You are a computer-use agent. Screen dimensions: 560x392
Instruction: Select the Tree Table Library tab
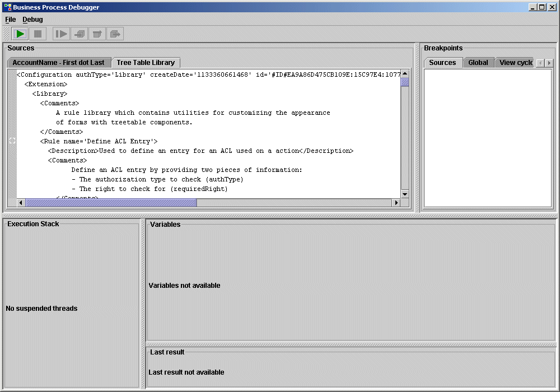(x=146, y=63)
